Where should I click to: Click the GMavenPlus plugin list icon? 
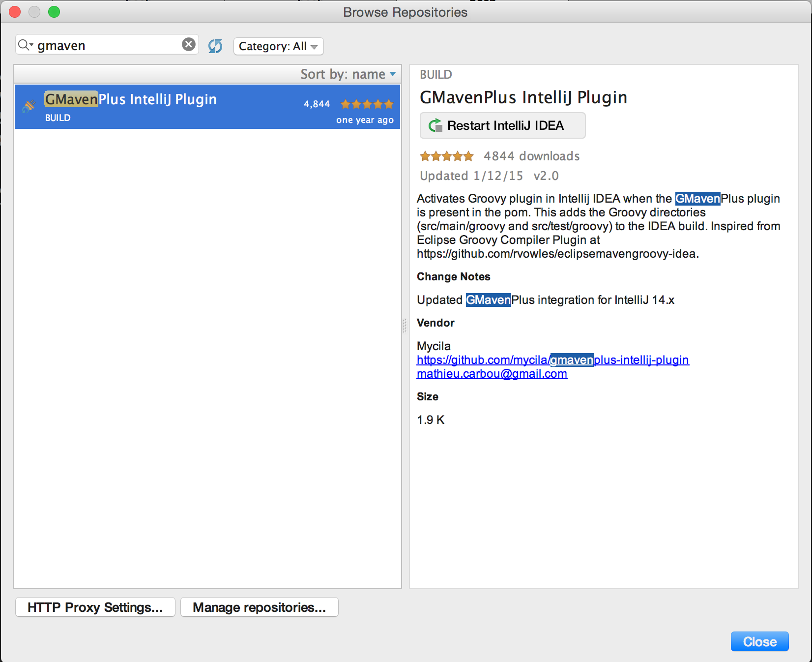[x=29, y=106]
